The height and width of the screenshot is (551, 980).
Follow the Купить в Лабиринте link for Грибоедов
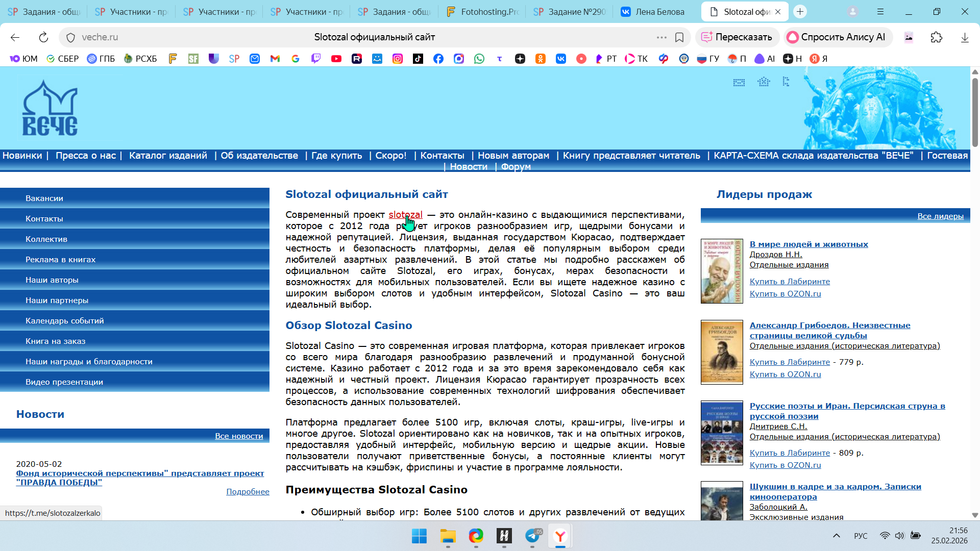point(790,362)
